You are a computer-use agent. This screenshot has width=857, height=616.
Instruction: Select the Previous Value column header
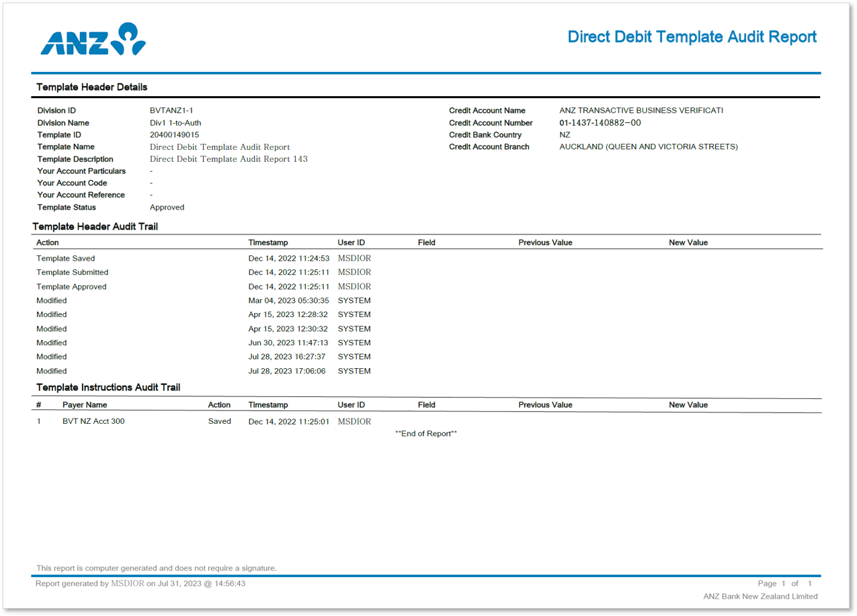click(x=544, y=243)
